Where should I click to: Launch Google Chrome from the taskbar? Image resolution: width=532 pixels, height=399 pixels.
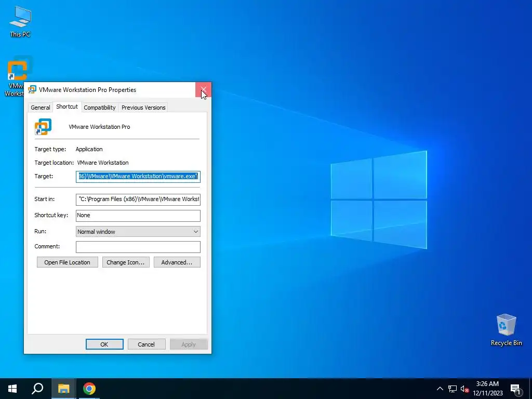pyautogui.click(x=89, y=389)
